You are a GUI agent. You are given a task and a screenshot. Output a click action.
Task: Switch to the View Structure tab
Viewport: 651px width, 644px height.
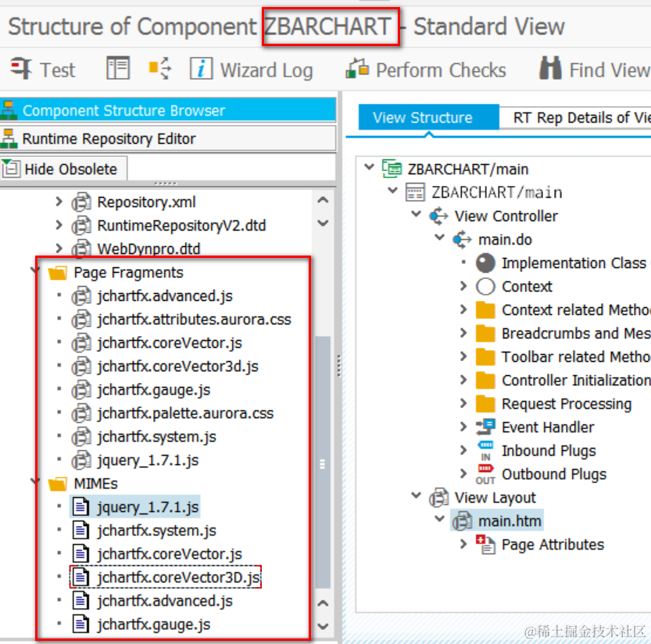point(428,117)
